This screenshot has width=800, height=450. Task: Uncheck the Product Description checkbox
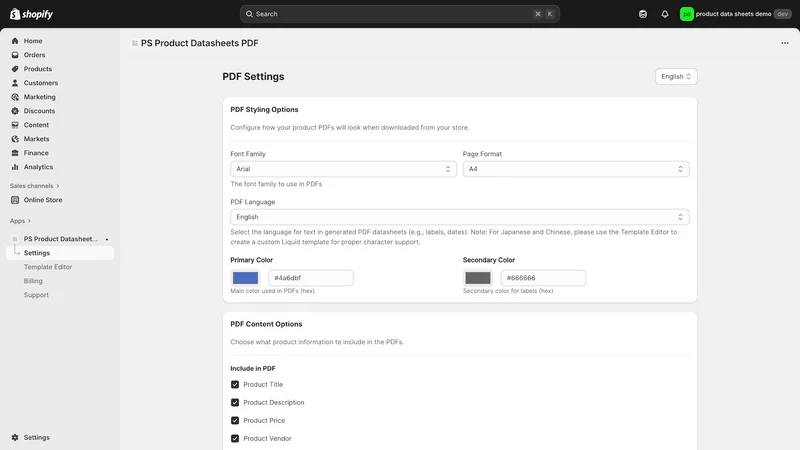(235, 402)
